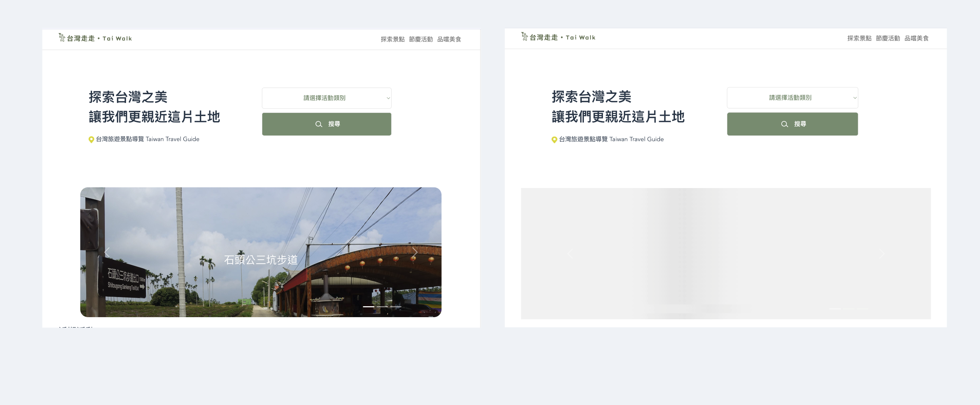The width and height of the screenshot is (980, 405).
Task: Open 探索景點 menu in left page
Action: pyautogui.click(x=393, y=39)
